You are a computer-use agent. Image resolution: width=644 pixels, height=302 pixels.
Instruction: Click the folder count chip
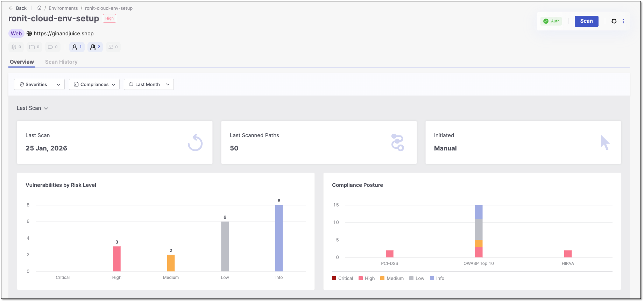click(x=34, y=47)
